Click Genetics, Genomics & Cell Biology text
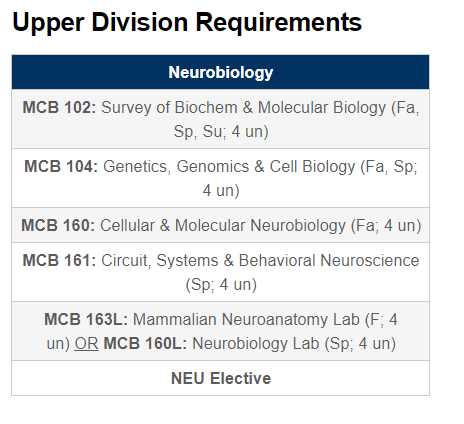Image resolution: width=464 pixels, height=424 pixels. point(229,166)
